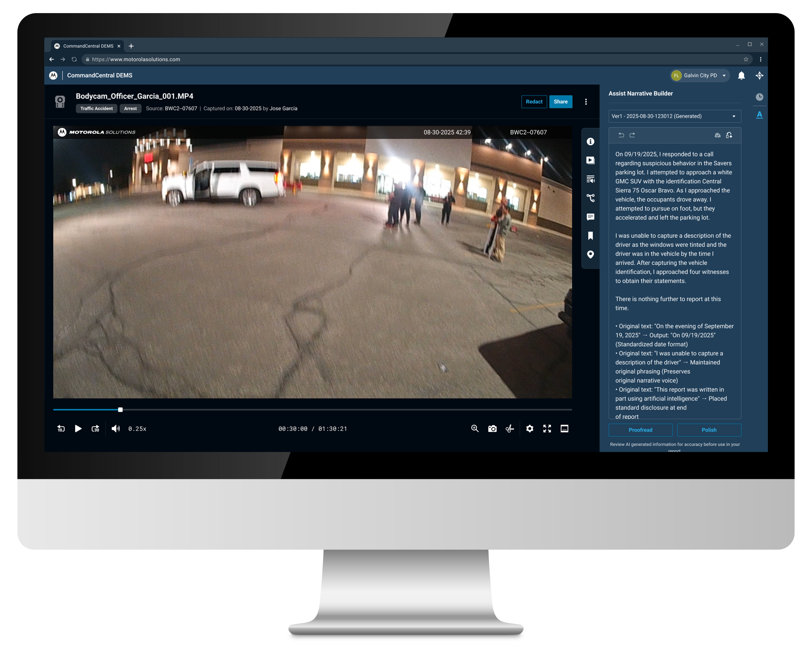The image size is (812, 666).
Task: Select the CommandCentral DEMS browser tab
Action: [88, 46]
